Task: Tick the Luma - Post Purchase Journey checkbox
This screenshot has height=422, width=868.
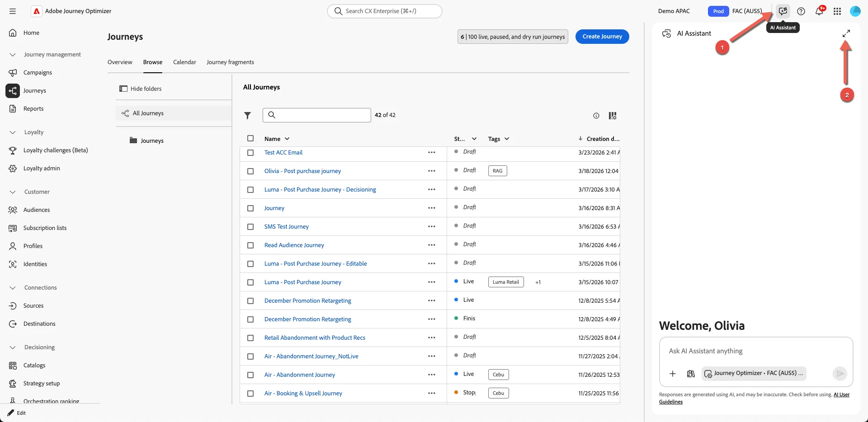Action: point(250,282)
